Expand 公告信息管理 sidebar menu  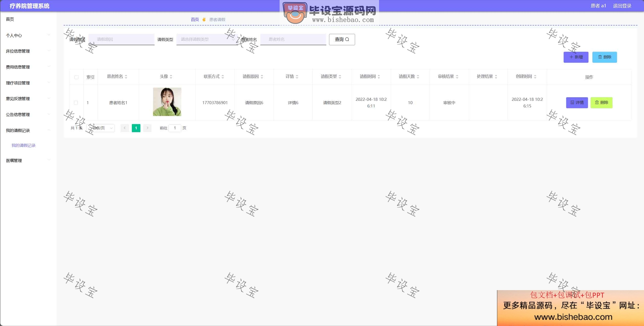(28, 114)
